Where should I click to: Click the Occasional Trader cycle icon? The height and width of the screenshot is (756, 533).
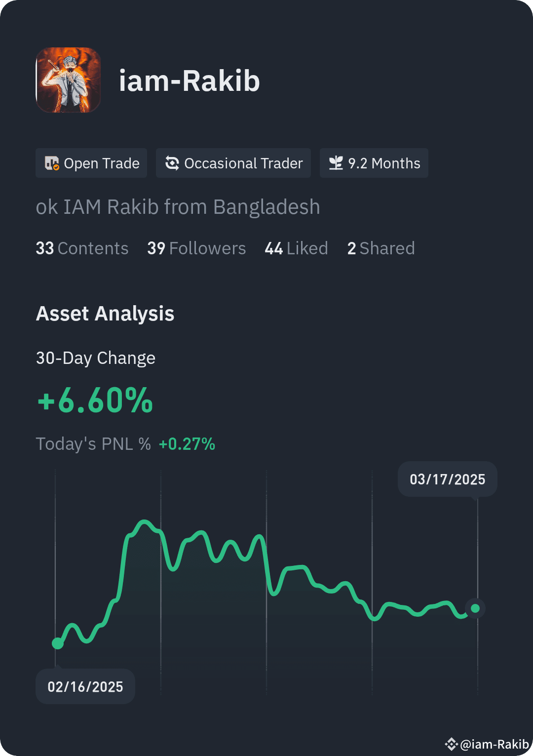pos(172,163)
